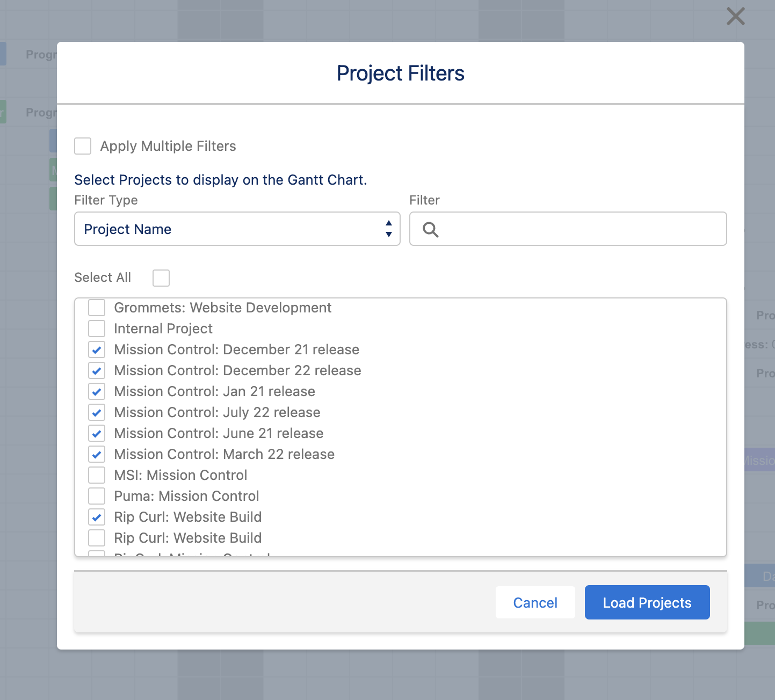775x700 pixels.
Task: Uncheck Mission Control: July 22 release
Action: tap(97, 412)
